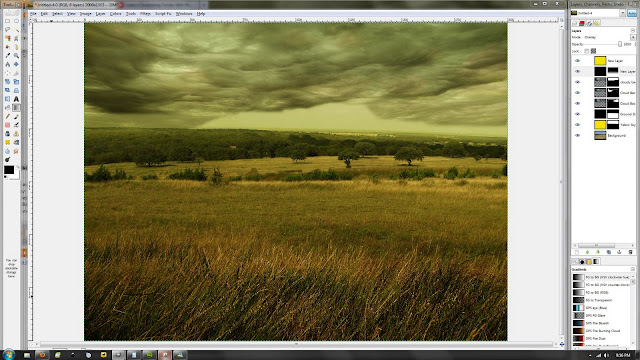Select the Flip tool
The width and height of the screenshot is (640, 360).
[7, 99]
